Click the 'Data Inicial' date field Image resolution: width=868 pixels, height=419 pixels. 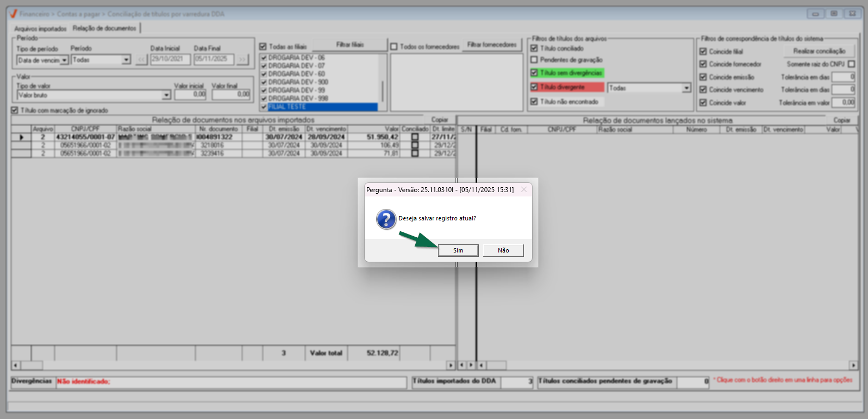click(x=170, y=59)
